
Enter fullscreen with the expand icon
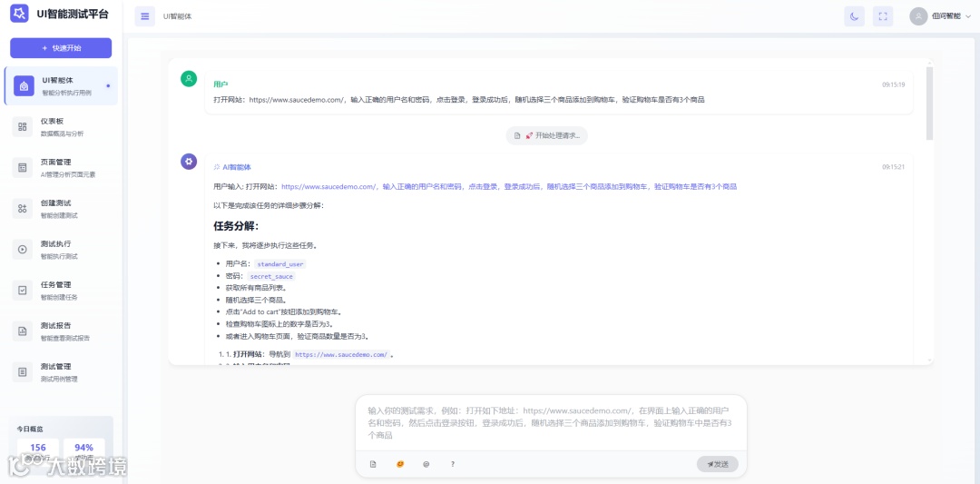883,16
